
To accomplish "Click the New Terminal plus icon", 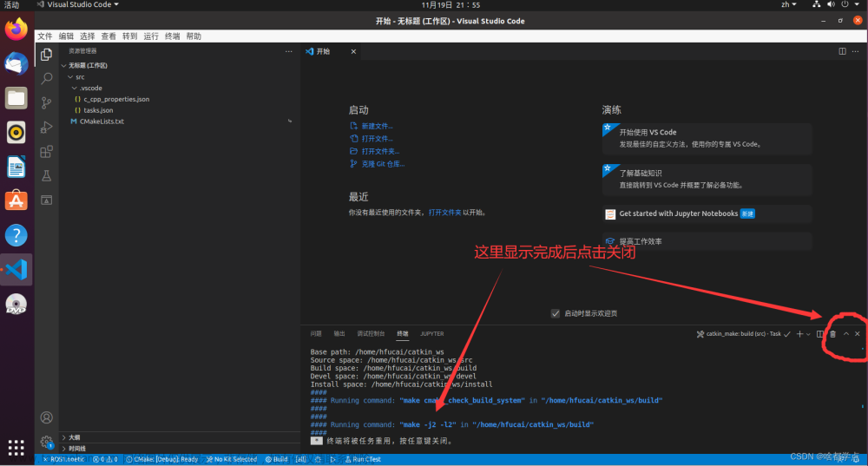I will coord(799,334).
